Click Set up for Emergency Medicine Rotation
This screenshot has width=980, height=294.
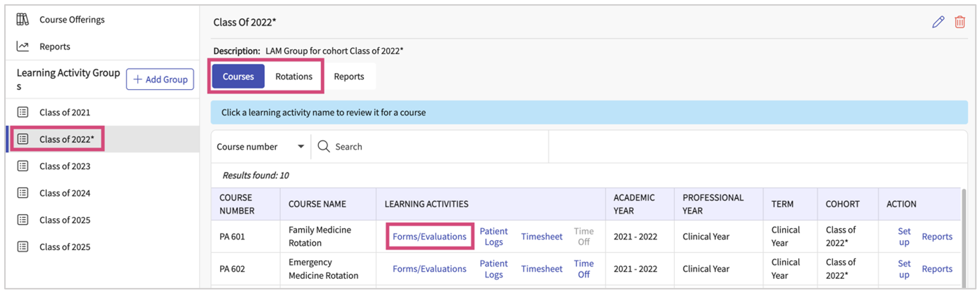click(904, 269)
